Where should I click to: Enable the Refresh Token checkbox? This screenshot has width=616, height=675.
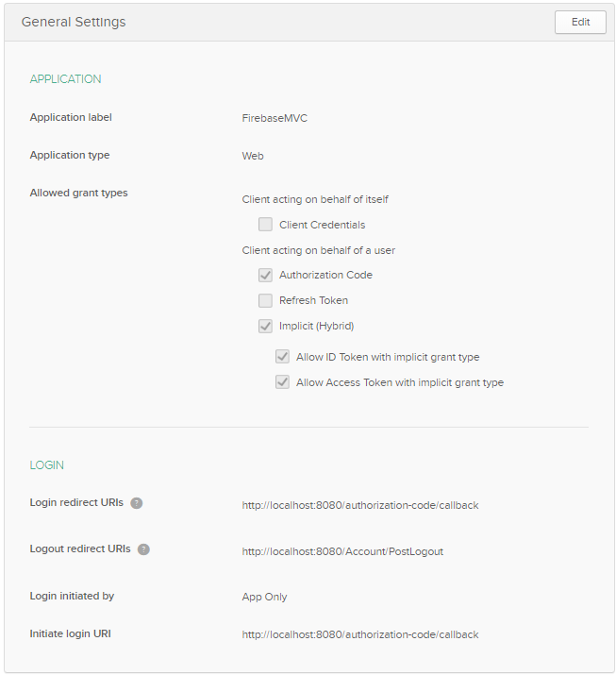click(x=266, y=300)
